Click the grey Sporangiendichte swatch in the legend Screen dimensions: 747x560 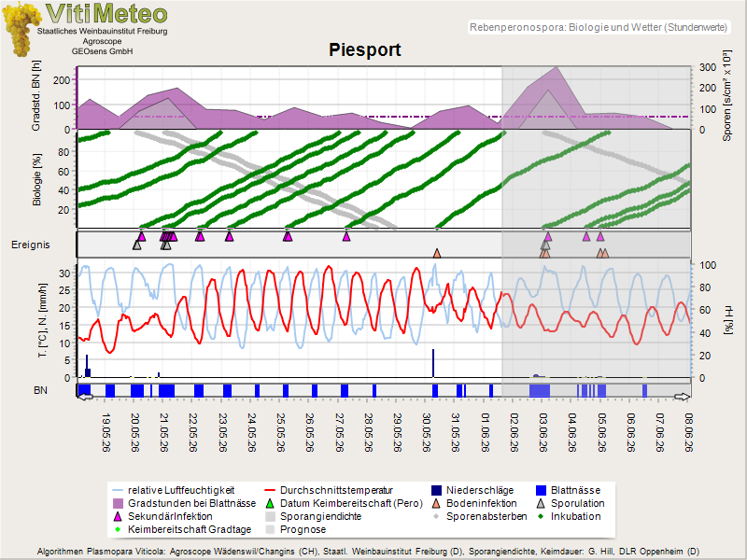[x=270, y=516]
